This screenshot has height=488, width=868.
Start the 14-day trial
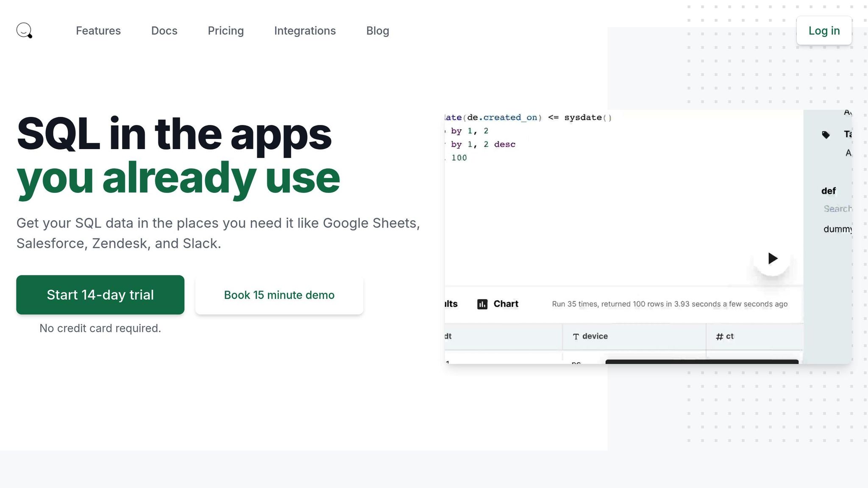point(100,295)
